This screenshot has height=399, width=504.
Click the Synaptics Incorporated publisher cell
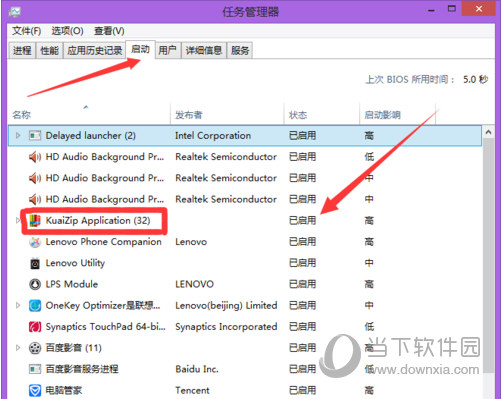(226, 327)
